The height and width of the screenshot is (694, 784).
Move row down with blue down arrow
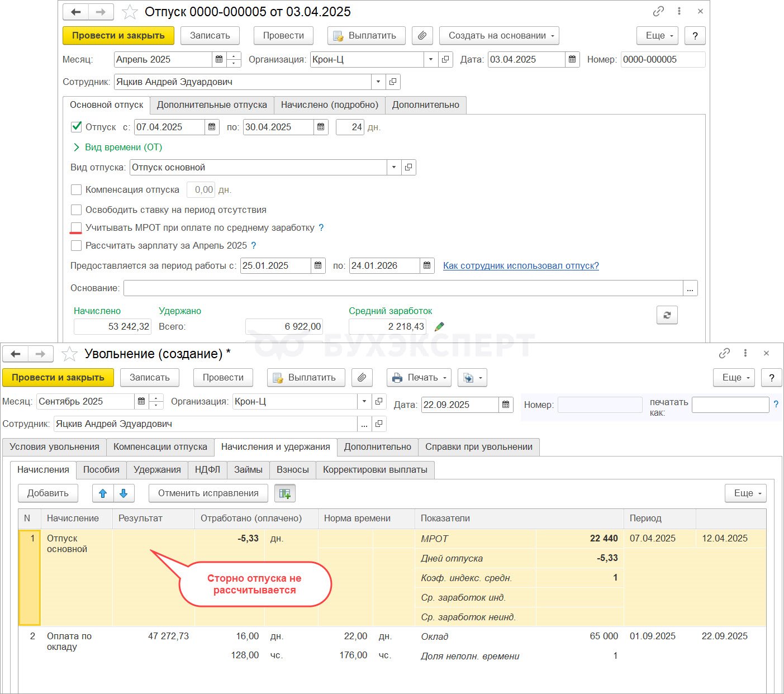123,493
